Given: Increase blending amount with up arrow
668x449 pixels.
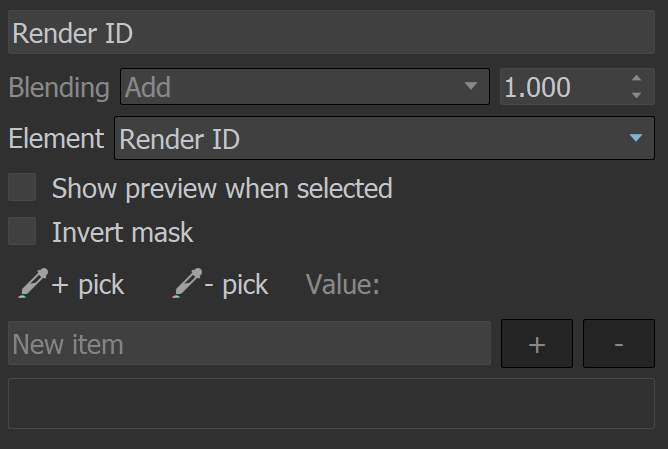Looking at the screenshot, I should (x=636, y=78).
